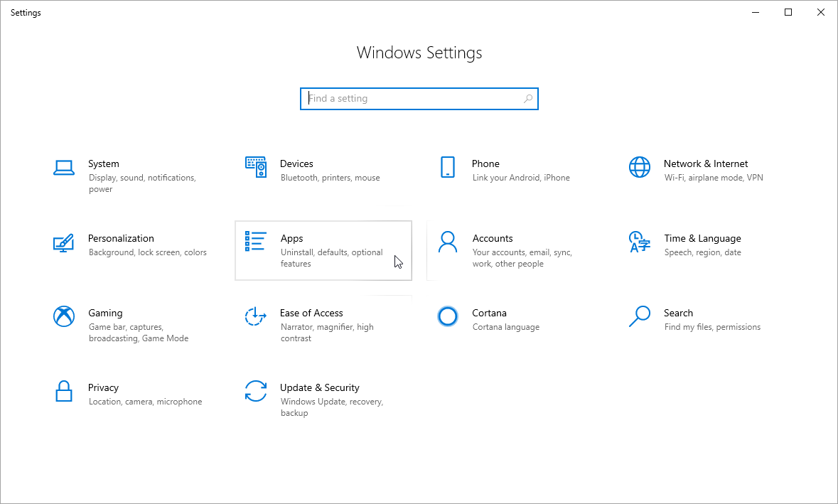Image resolution: width=838 pixels, height=504 pixels.
Task: Focus the 'Find a setting' search field
Action: point(419,99)
